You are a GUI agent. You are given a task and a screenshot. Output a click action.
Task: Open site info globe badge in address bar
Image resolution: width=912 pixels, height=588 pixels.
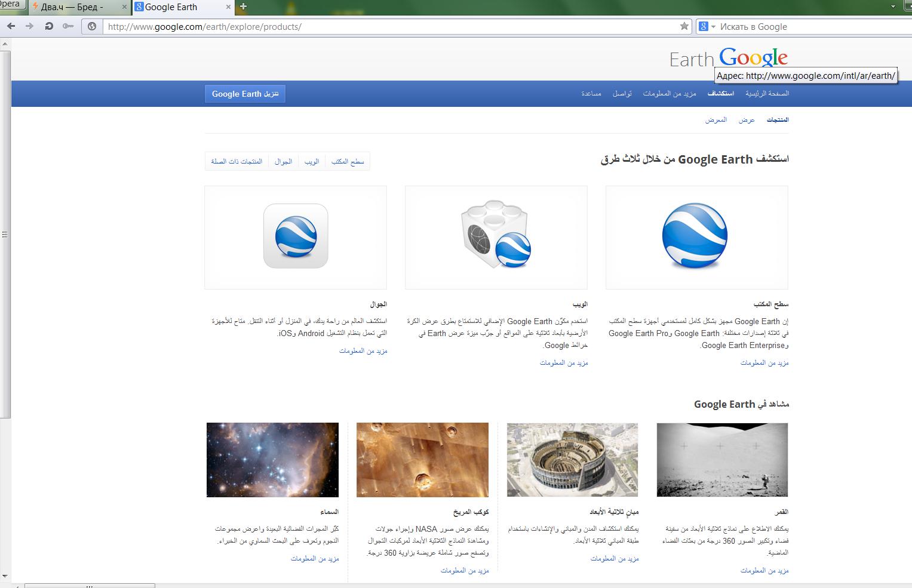tap(92, 26)
